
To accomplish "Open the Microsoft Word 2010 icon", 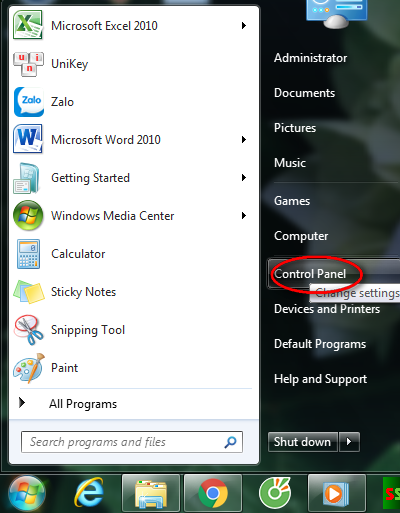I will click(28, 139).
